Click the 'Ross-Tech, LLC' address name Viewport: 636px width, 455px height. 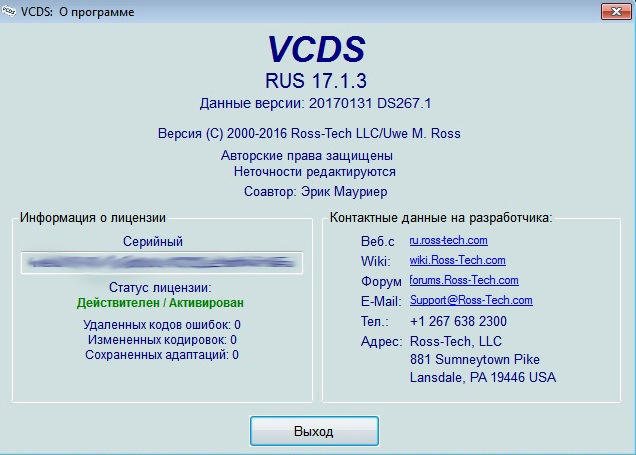pyautogui.click(x=456, y=341)
